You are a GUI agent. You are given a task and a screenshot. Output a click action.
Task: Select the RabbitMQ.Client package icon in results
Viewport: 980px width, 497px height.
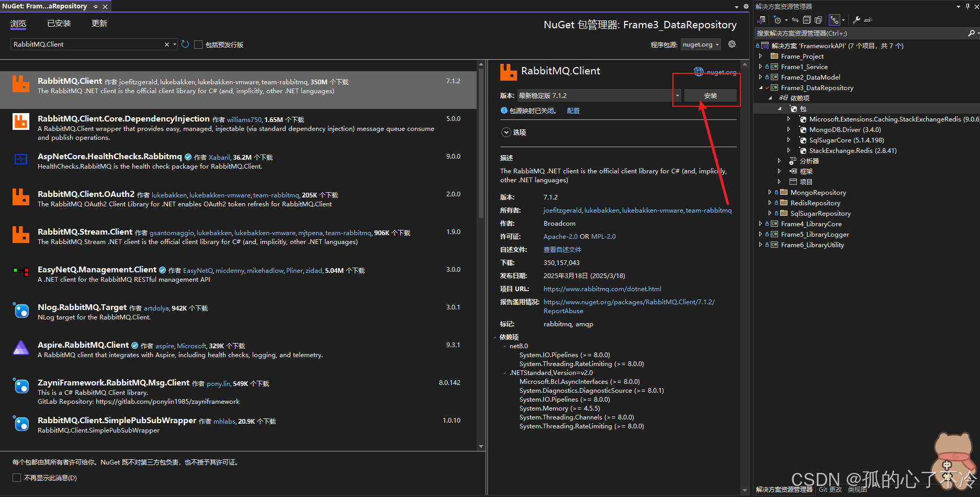coord(21,84)
